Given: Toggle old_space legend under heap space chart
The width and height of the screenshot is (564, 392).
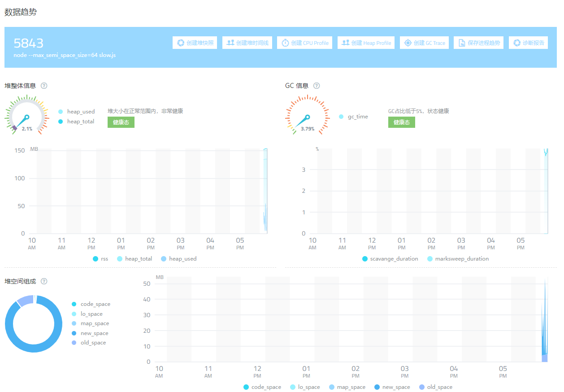Looking at the screenshot, I should tap(435, 387).
